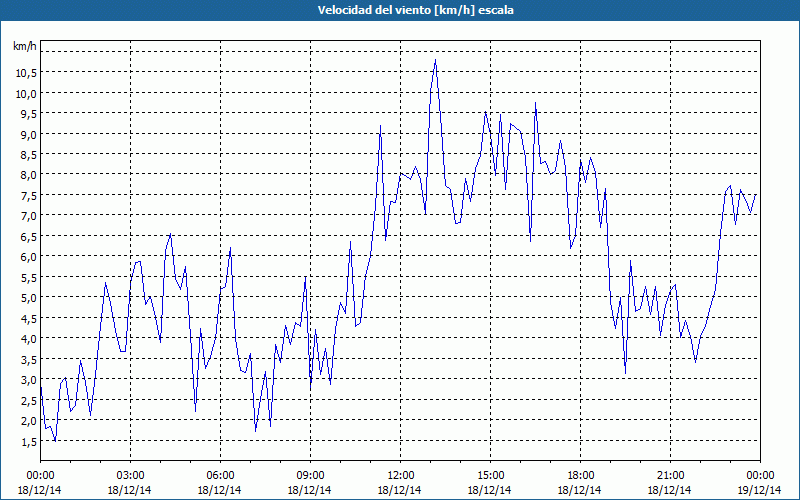Click the '06:00' time label
The width and height of the screenshot is (800, 500).
(220, 476)
